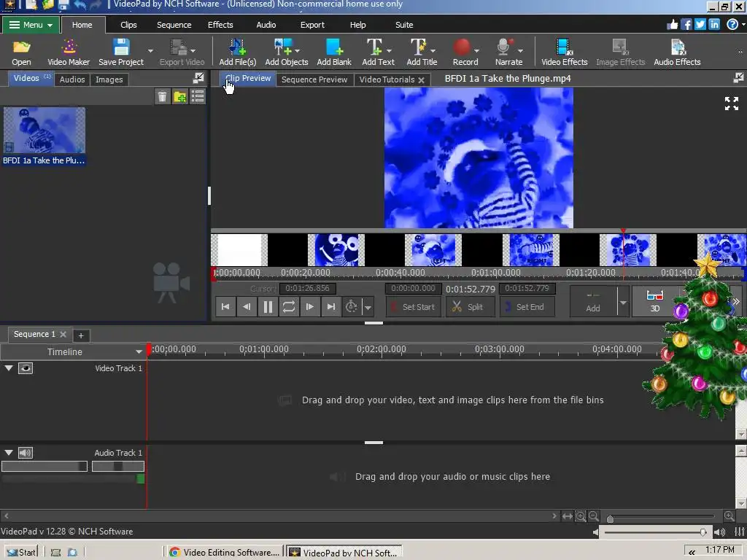Click the Set Start button
Screen dimensions: 747x560
tap(413, 307)
